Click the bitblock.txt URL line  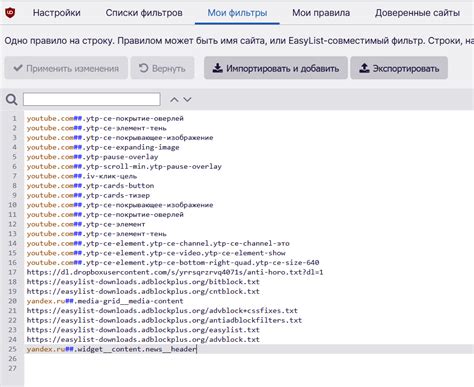(143, 282)
